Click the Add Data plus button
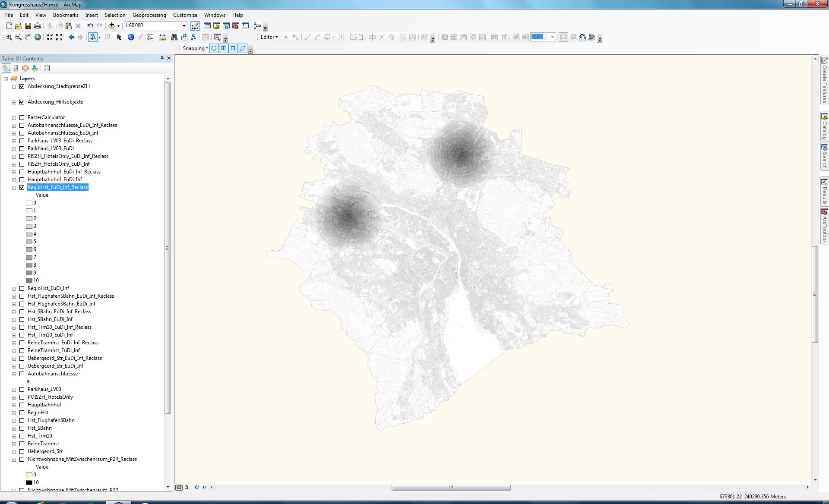This screenshot has height=504, width=829. tap(112, 26)
